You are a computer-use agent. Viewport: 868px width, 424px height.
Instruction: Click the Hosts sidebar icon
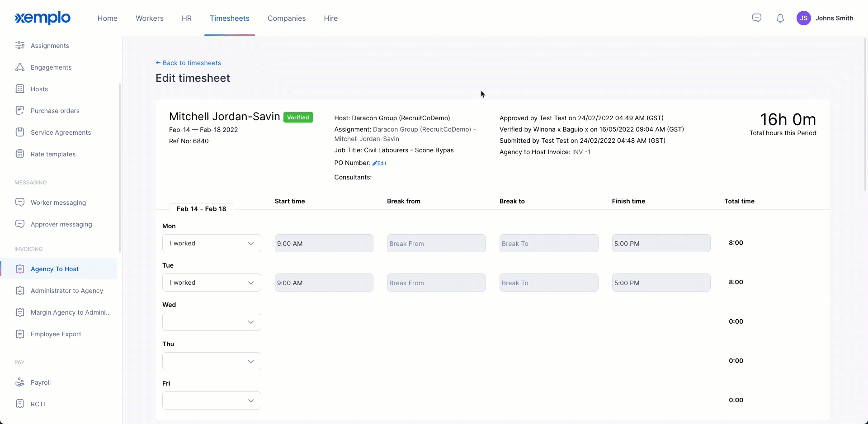(20, 89)
